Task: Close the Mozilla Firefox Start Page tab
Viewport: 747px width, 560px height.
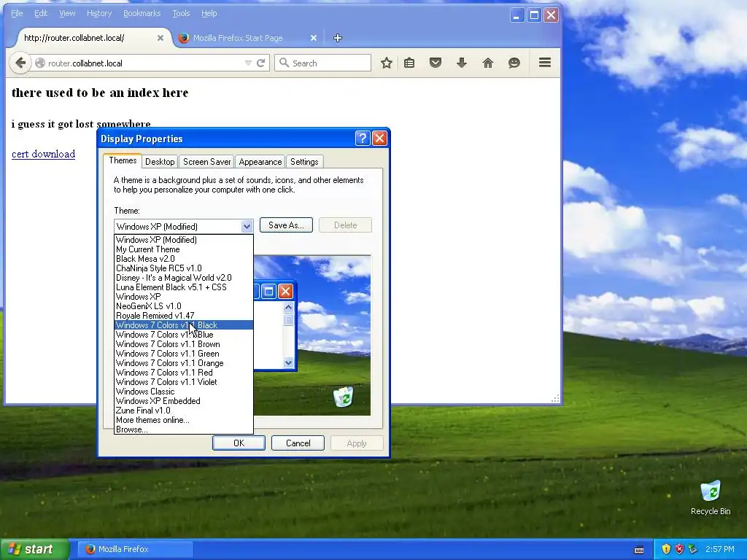Action: click(x=314, y=38)
